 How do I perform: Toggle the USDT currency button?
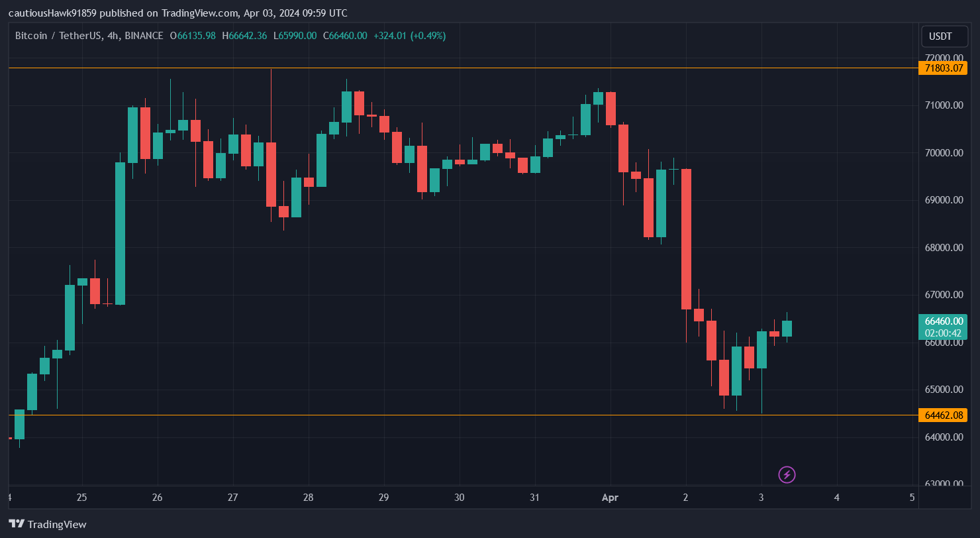pos(944,36)
